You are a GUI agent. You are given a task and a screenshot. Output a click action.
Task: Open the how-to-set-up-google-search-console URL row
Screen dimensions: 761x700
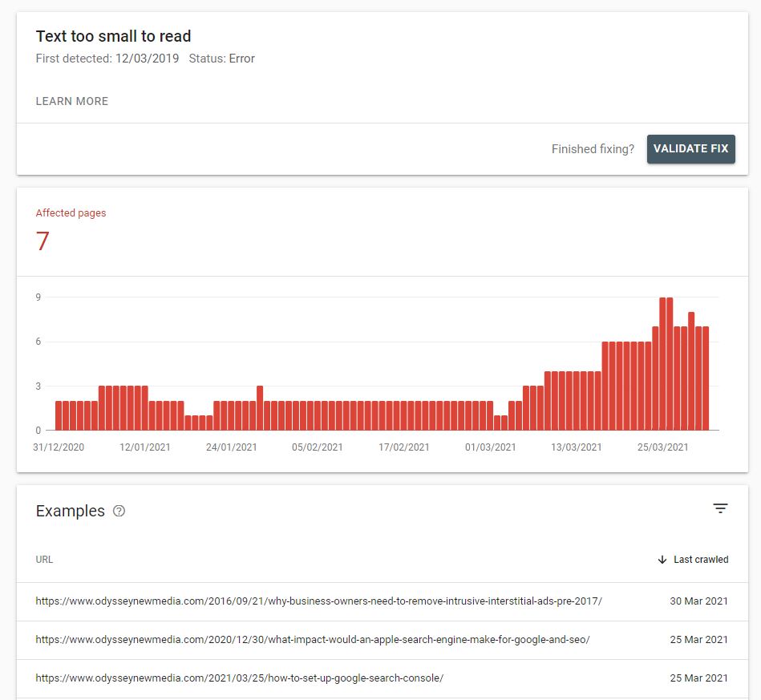tap(382, 678)
